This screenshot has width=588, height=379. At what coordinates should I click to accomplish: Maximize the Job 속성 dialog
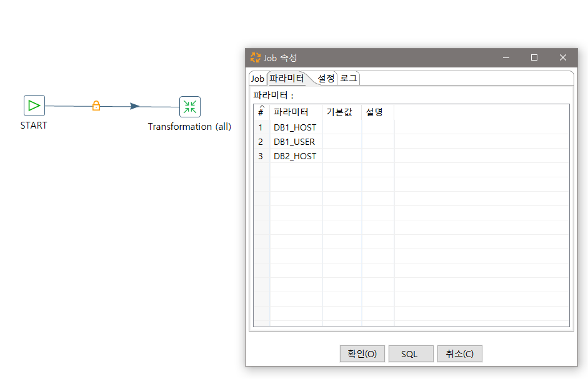point(534,57)
